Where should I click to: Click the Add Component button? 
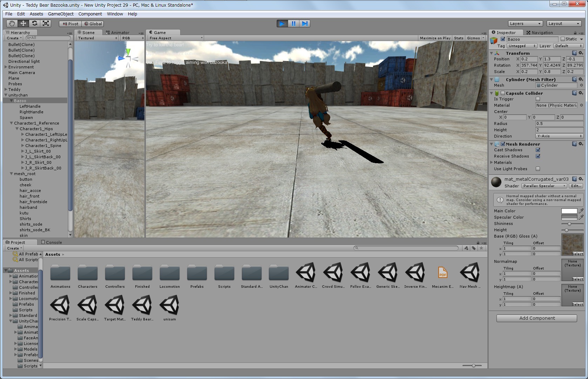[x=536, y=318]
